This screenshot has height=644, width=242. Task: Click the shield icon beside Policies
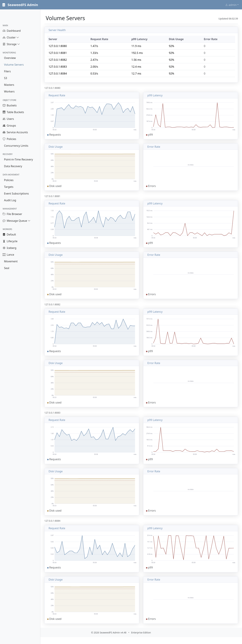[4, 139]
